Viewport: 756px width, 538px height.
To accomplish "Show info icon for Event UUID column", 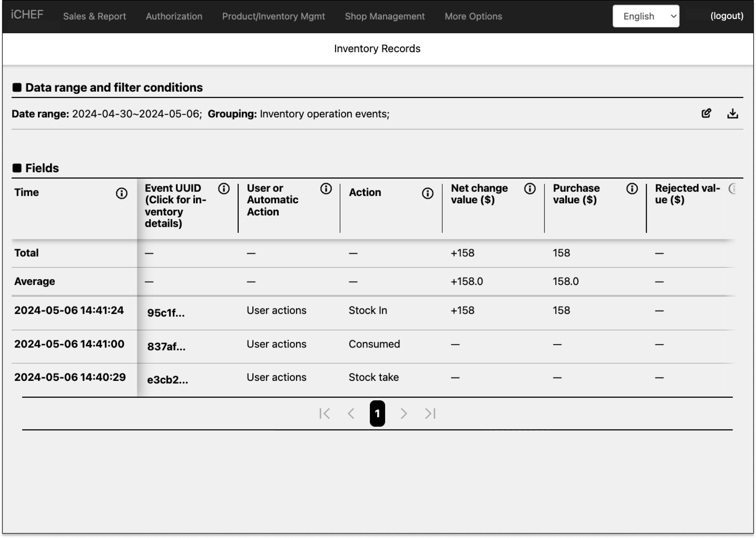I will pos(224,189).
